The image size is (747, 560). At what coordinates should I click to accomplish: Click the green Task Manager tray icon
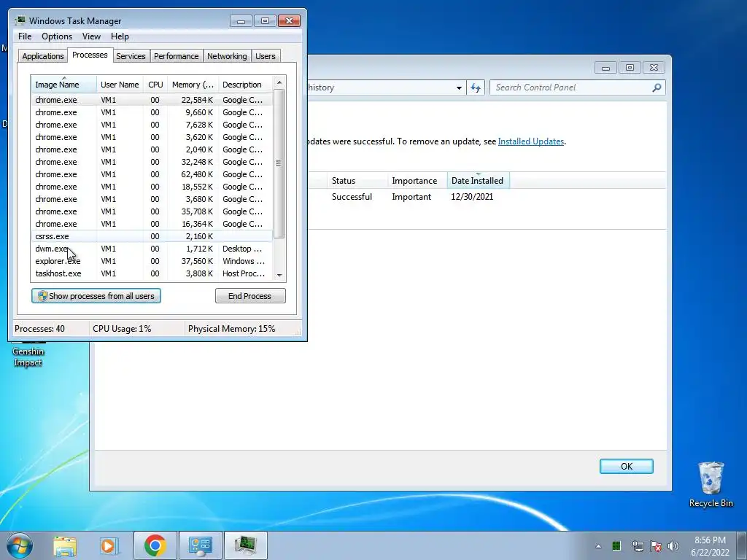(x=616, y=545)
